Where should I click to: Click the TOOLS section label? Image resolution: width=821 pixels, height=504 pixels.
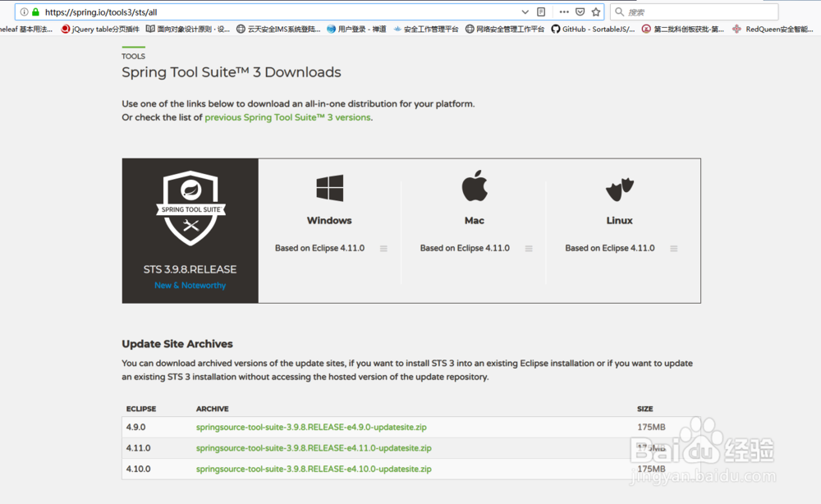click(134, 57)
